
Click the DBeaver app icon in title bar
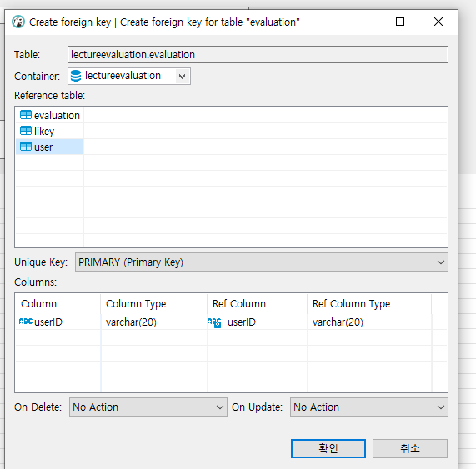18,22
